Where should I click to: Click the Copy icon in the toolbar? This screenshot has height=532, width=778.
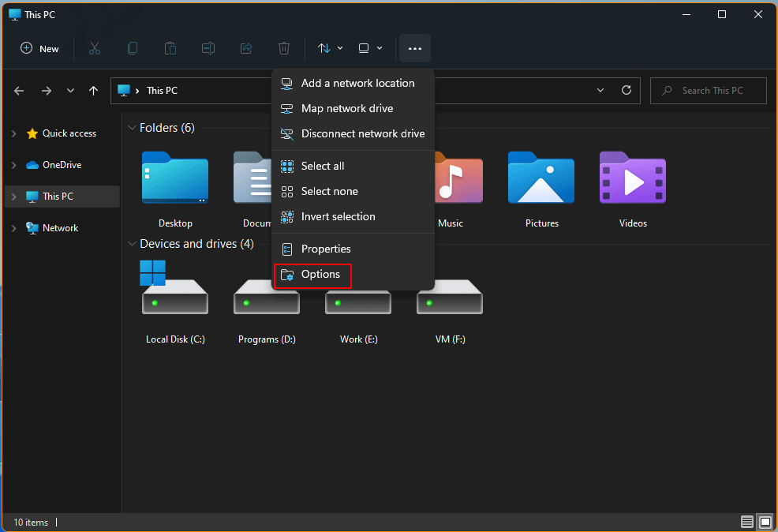132,48
